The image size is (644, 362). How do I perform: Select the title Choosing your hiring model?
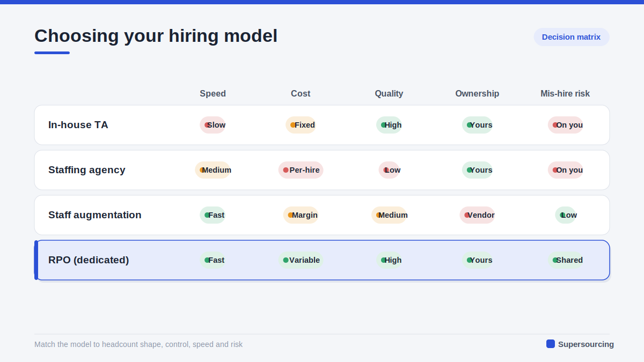[156, 36]
